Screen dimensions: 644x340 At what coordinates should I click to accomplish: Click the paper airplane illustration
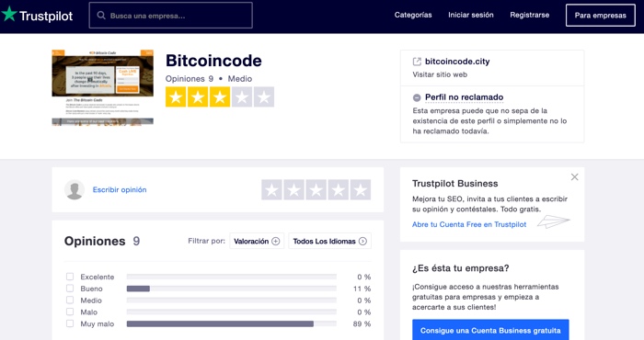[x=553, y=221]
